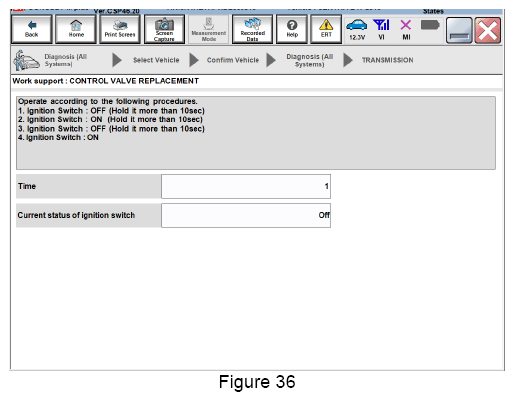
Task: Click procedure step 4 Ignition Switch ON
Action: [58, 138]
